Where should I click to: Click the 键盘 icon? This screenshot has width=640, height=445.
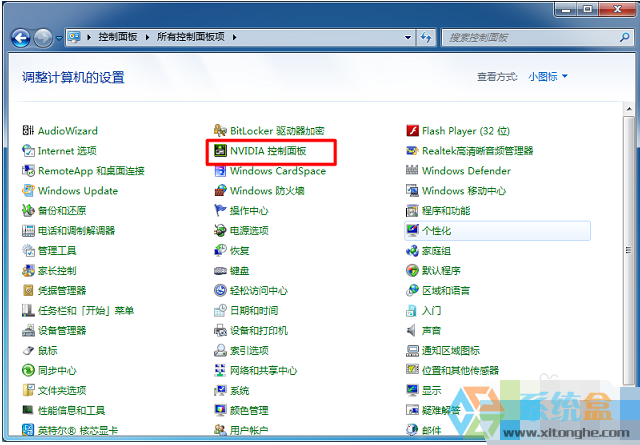pyautogui.click(x=220, y=271)
